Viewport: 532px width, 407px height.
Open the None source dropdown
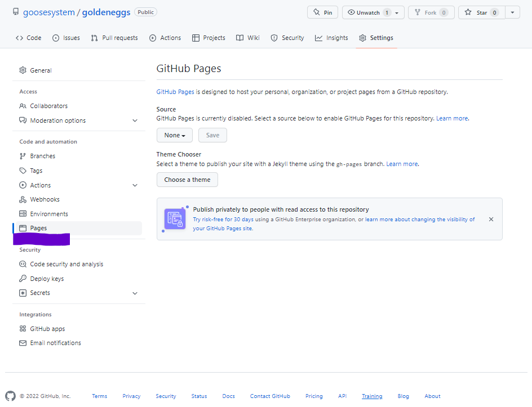175,135
